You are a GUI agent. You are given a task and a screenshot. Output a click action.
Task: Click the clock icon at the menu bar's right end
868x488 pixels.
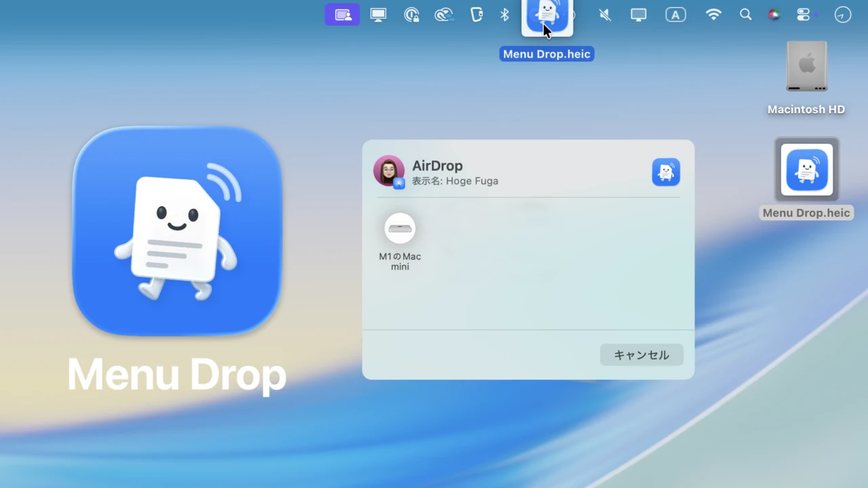[842, 15]
